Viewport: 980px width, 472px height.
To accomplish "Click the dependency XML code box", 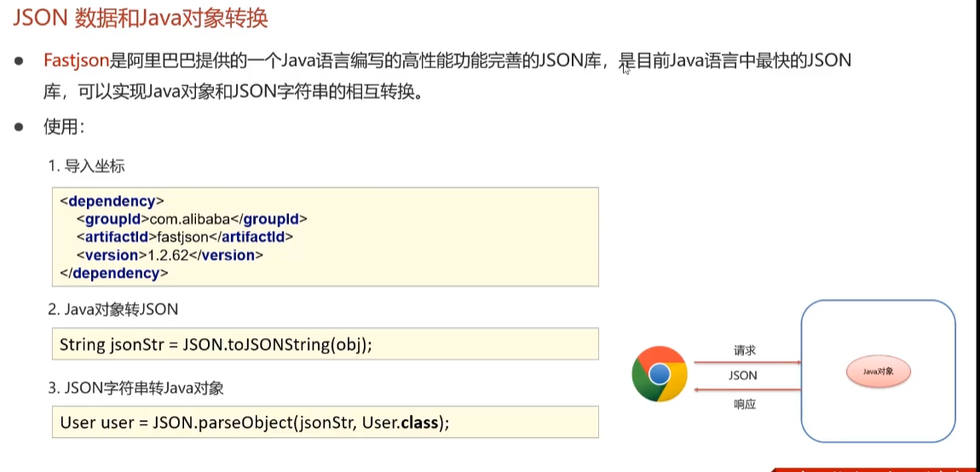I will click(x=325, y=237).
